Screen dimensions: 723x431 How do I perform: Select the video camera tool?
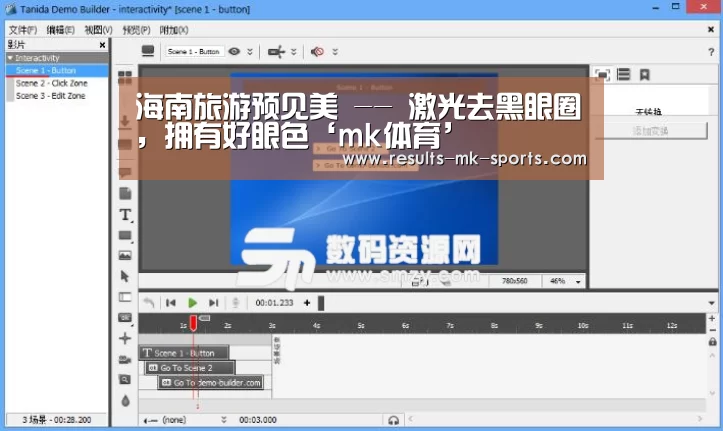pos(125,359)
